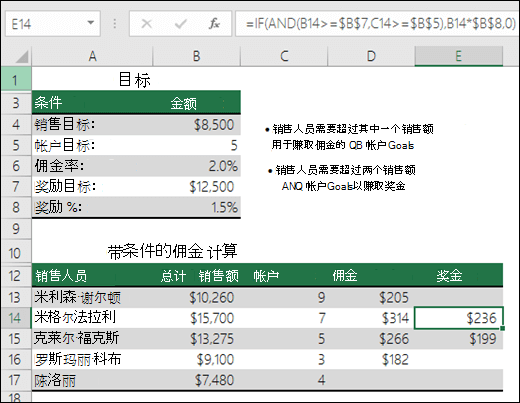Open the Insert Function fx icon
Image resolution: width=520 pixels, height=403 pixels.
click(x=214, y=24)
